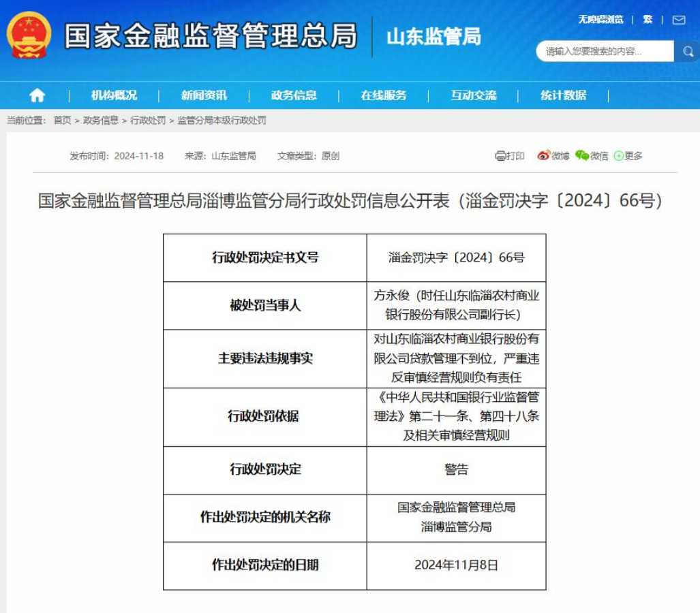Open the 政务信息 menu

coord(294,95)
